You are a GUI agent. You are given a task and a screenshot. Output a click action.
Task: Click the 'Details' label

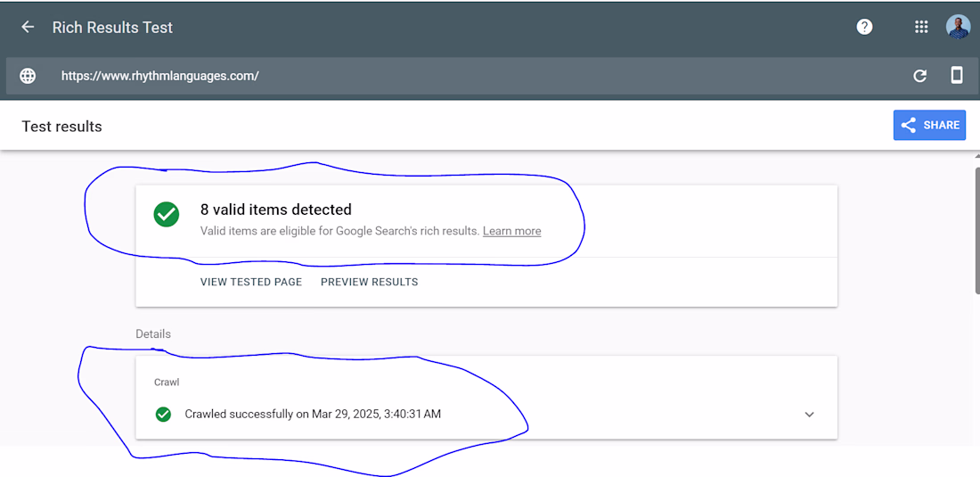153,333
